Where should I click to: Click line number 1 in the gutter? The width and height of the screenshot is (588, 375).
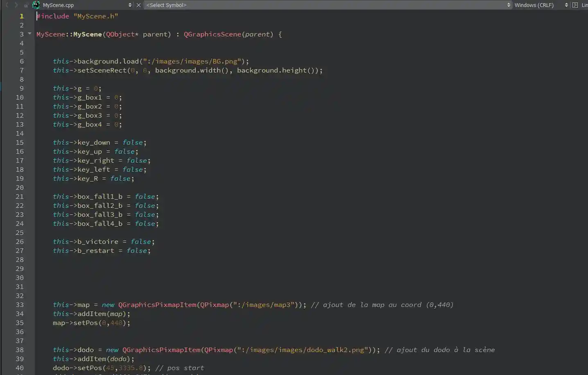point(21,16)
